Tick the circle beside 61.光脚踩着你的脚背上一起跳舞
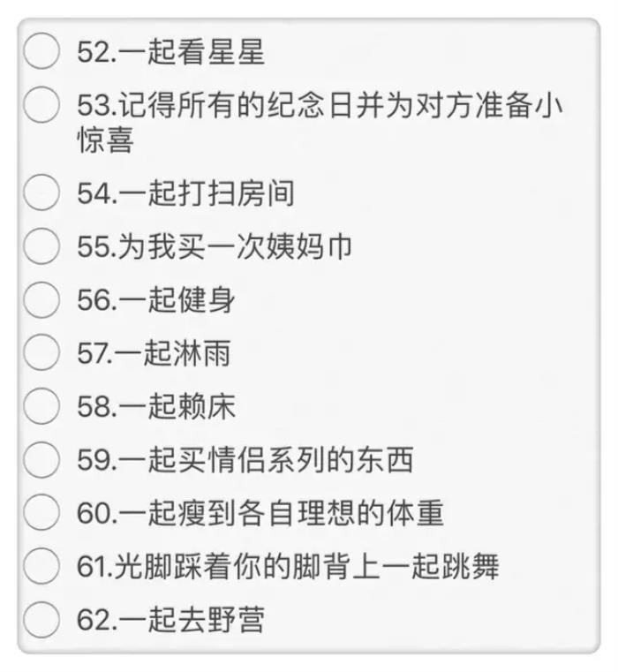This screenshot has height=672, width=618. point(41,566)
